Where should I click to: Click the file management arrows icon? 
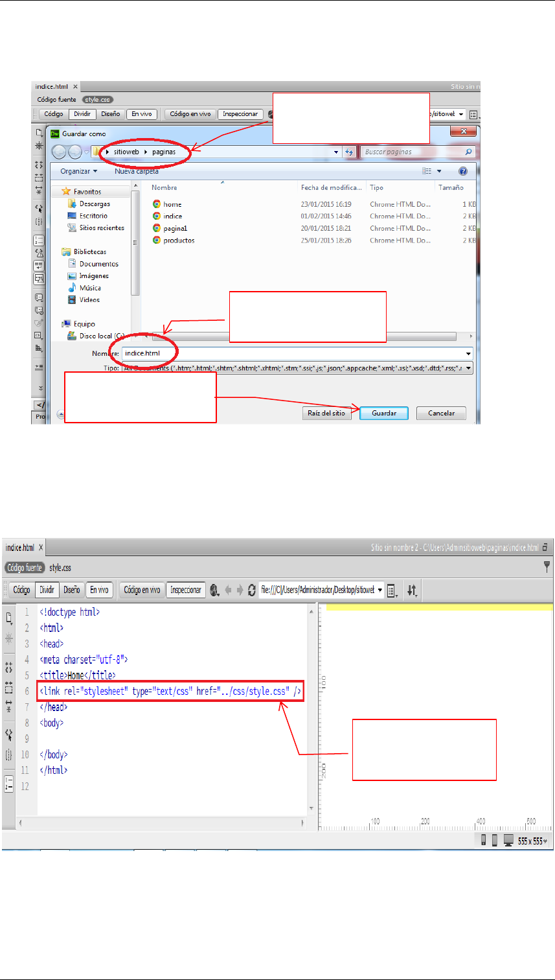point(412,590)
